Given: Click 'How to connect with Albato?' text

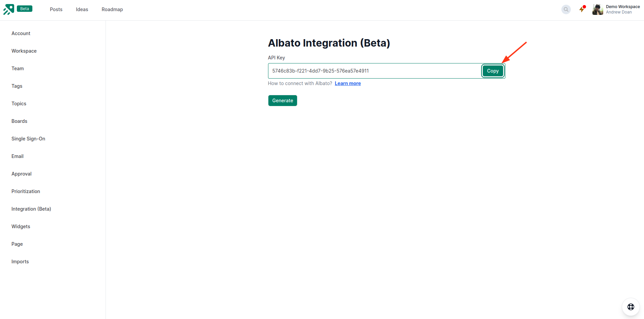Looking at the screenshot, I should coord(300,83).
